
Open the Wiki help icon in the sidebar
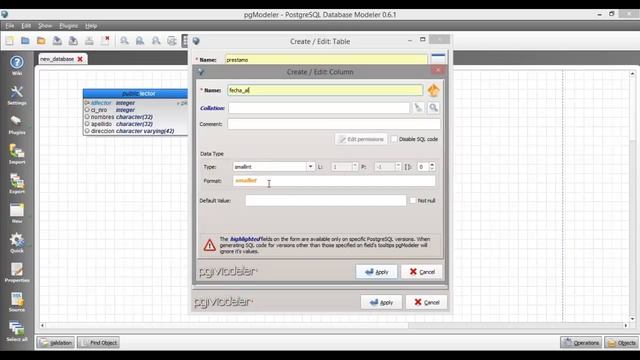click(17, 65)
